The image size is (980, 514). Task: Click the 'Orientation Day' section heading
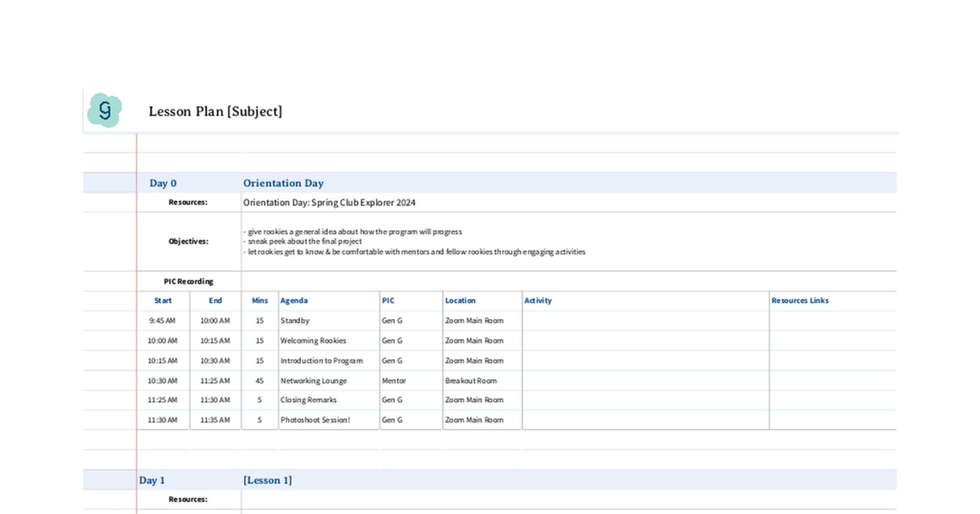tap(283, 184)
